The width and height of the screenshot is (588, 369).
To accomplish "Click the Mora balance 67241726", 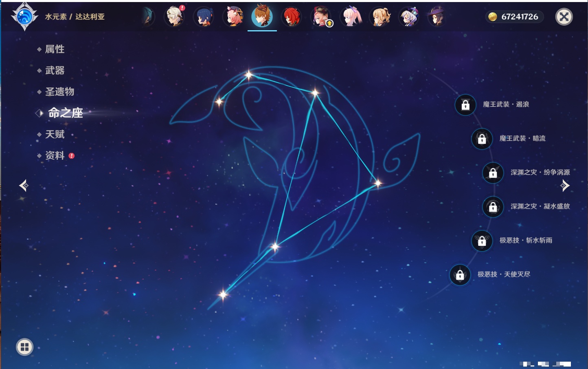I will (520, 17).
